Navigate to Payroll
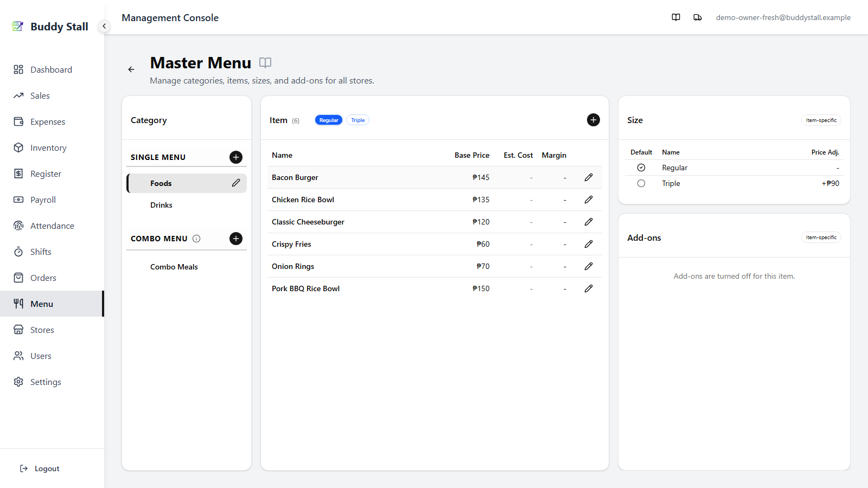Viewport: 868px width, 488px height. tap(52, 200)
